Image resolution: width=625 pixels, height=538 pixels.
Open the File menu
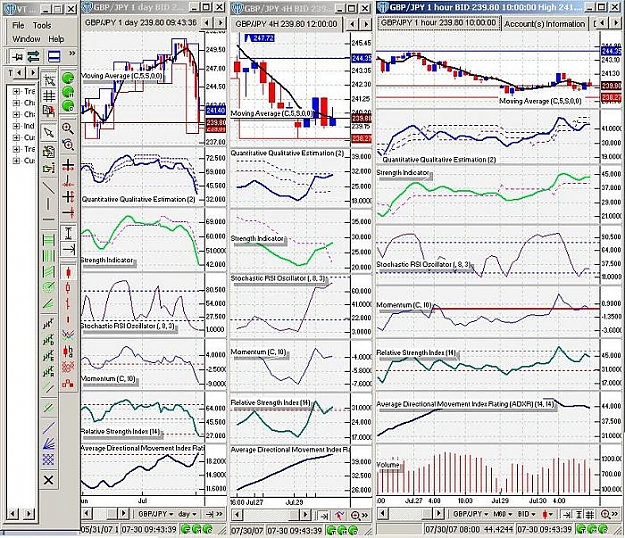pos(18,26)
